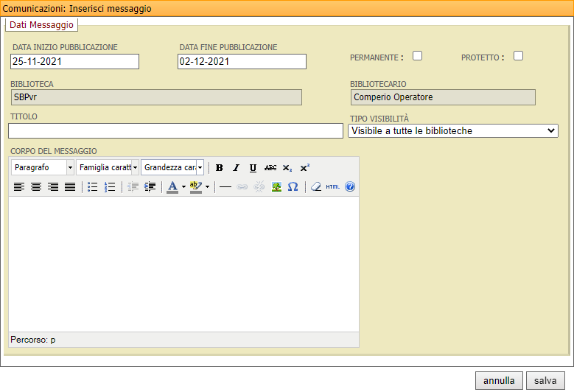Click the annulla button
The width and height of the screenshot is (574, 392).
point(499,380)
